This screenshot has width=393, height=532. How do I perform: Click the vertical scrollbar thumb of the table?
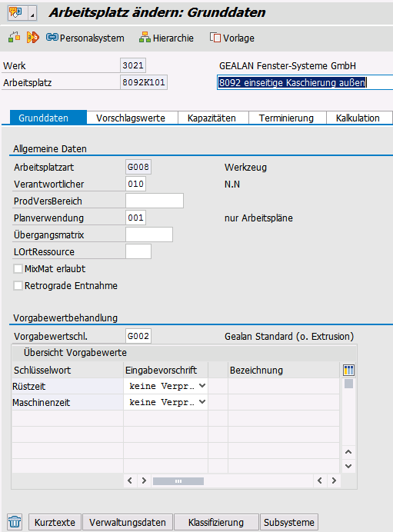pos(348,384)
